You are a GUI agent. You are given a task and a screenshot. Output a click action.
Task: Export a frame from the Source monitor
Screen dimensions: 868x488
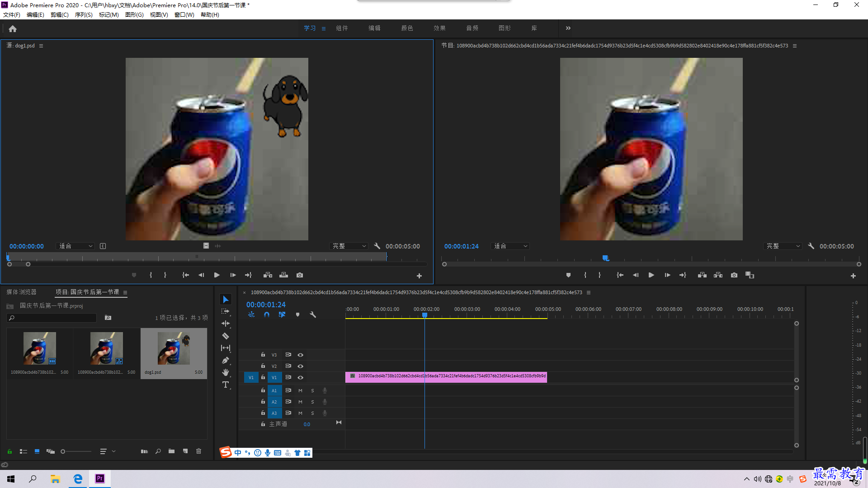pyautogui.click(x=300, y=275)
